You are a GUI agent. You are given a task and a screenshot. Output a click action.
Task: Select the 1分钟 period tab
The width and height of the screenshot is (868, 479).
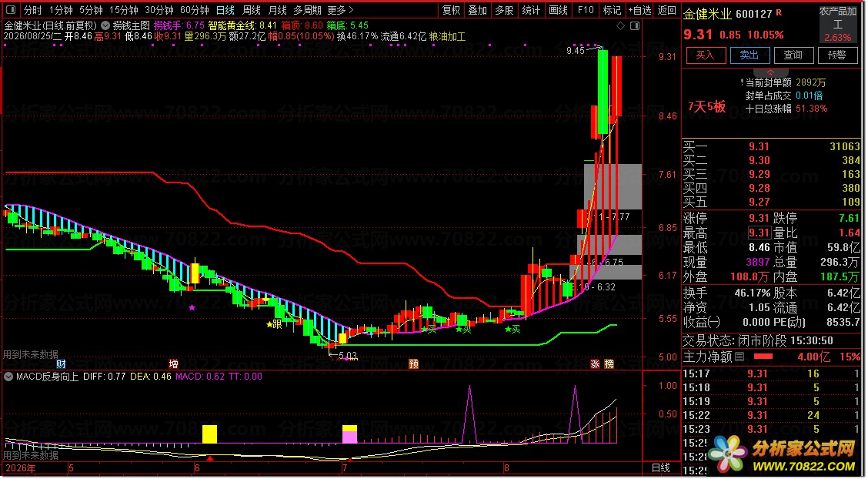[x=61, y=10]
